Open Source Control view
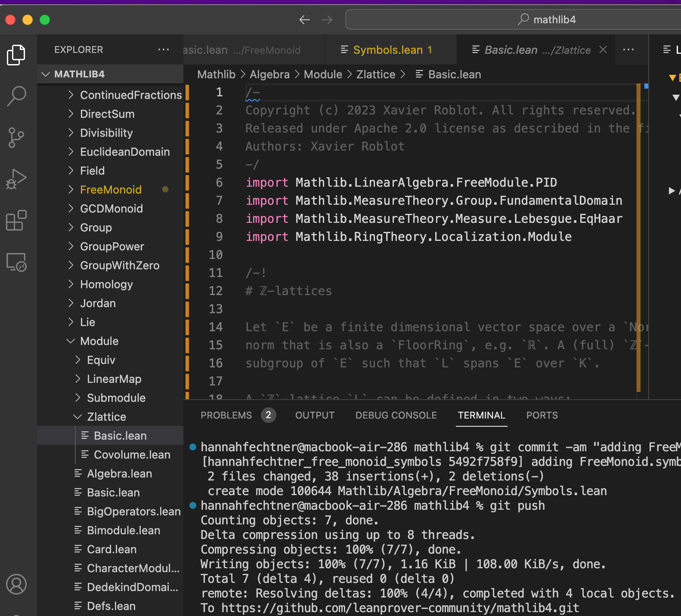Image resolution: width=681 pixels, height=616 pixels. pos(16,138)
